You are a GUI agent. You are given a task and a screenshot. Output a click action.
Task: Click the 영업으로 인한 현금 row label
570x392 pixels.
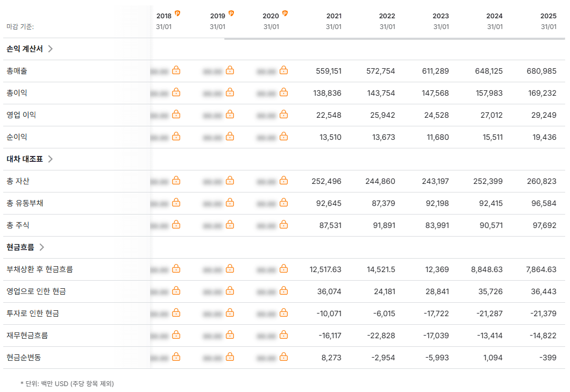tap(36, 291)
